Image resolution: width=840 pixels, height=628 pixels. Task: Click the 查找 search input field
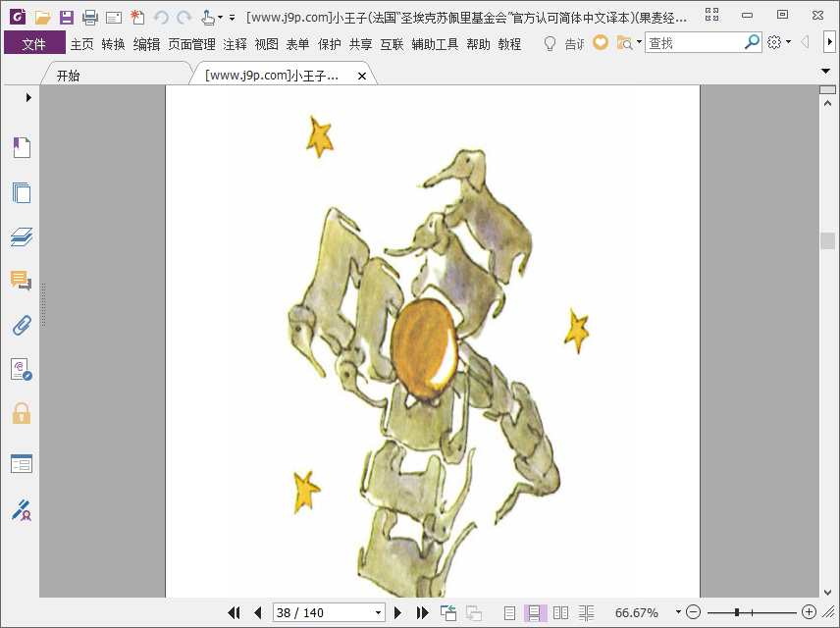(695, 42)
